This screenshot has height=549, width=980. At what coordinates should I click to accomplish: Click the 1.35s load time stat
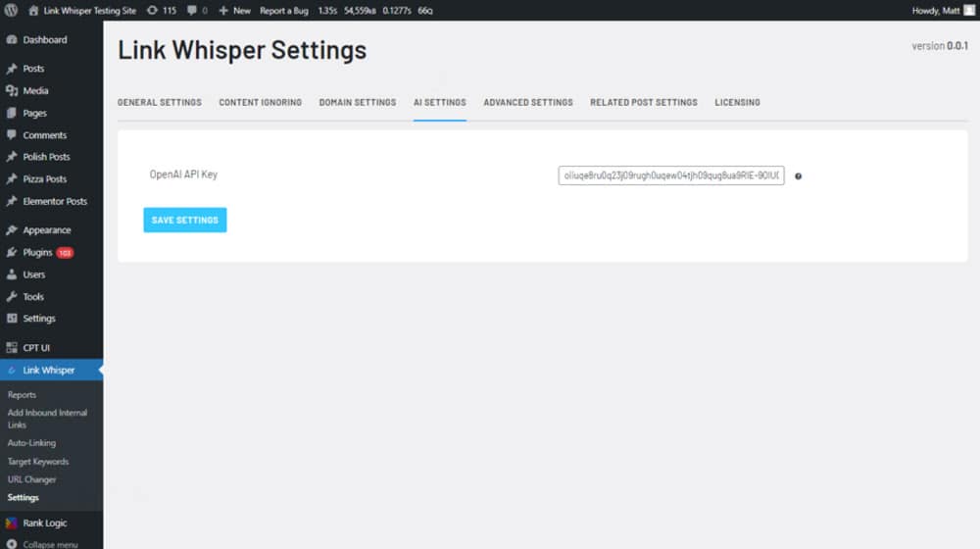point(327,11)
